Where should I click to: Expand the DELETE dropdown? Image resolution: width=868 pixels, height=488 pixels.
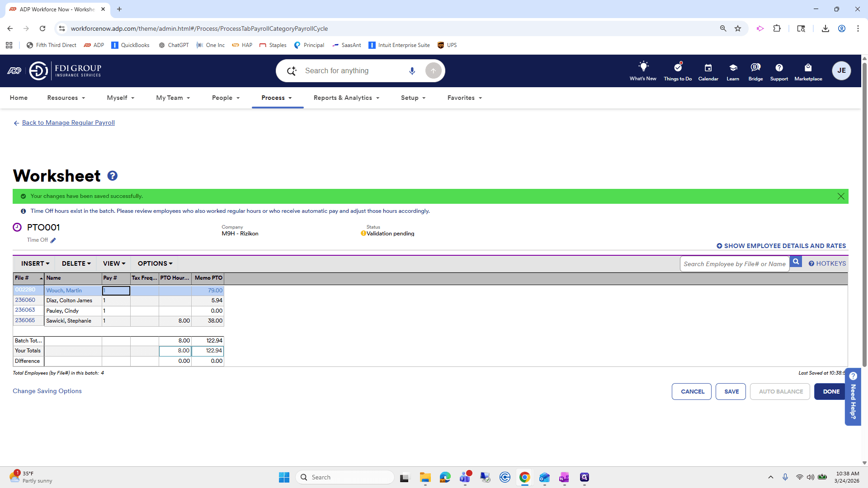(x=76, y=263)
